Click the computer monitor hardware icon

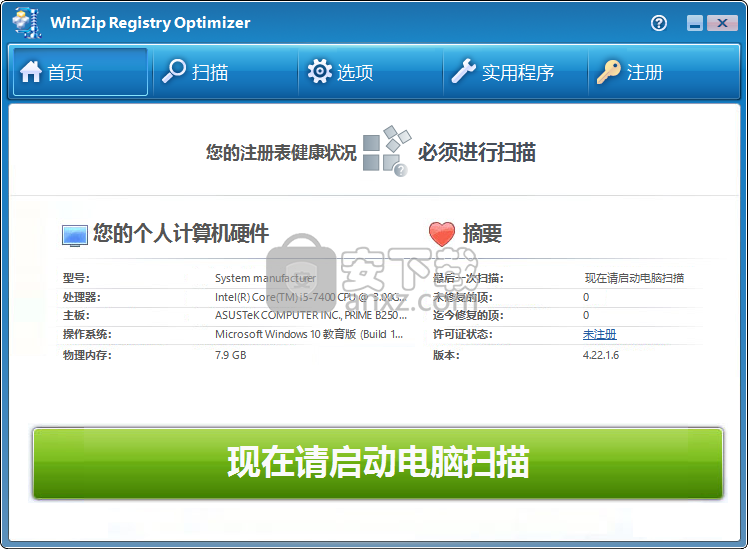[75, 236]
